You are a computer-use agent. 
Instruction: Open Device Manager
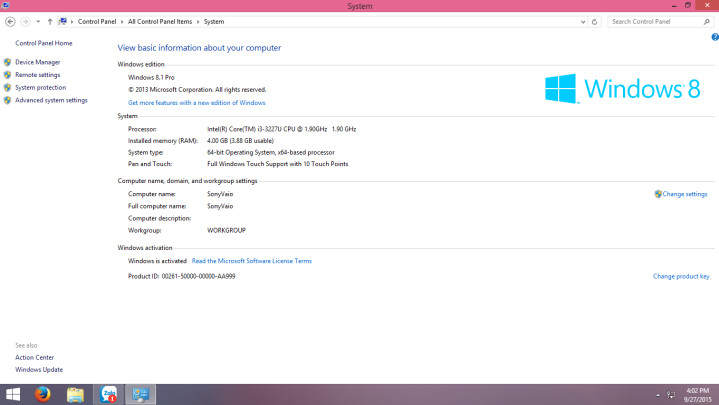(x=37, y=62)
